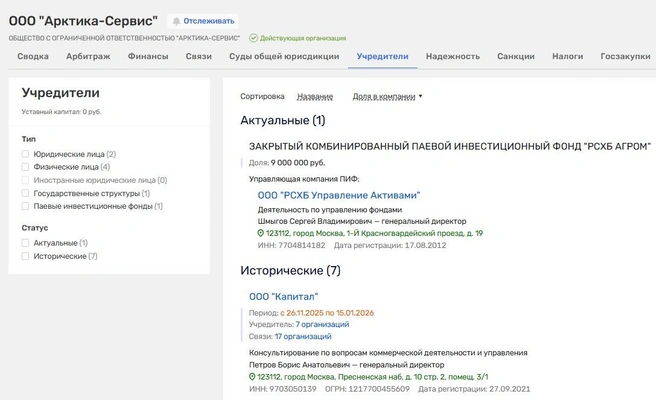This screenshot has height=400, width=656.
Task: Click the 7 организаций founder link
Action: click(322, 325)
